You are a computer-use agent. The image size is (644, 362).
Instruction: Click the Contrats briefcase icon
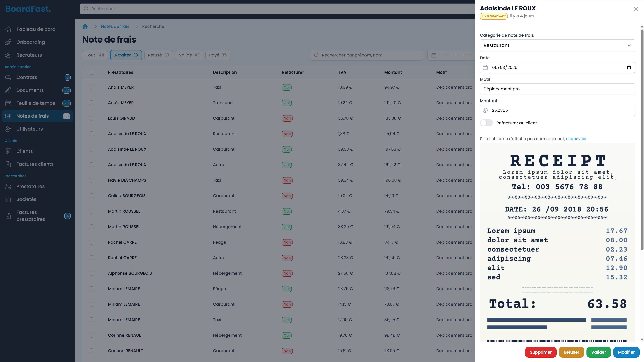coord(8,77)
